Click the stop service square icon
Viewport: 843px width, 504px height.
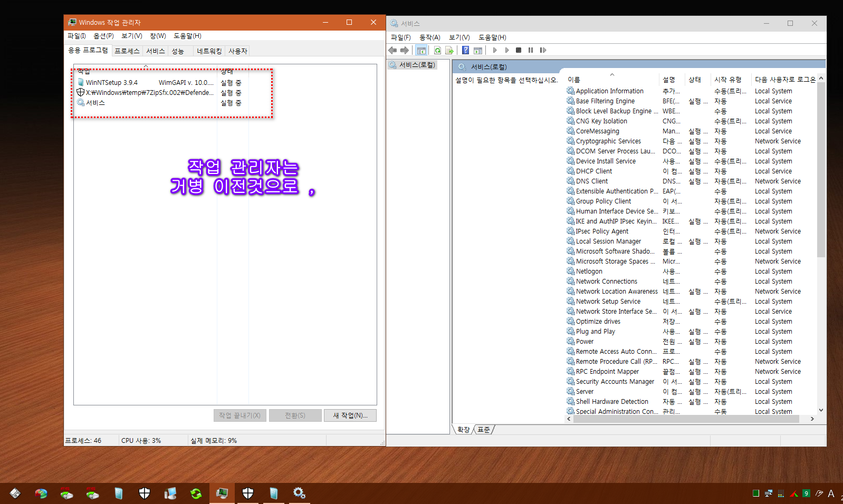tap(519, 50)
